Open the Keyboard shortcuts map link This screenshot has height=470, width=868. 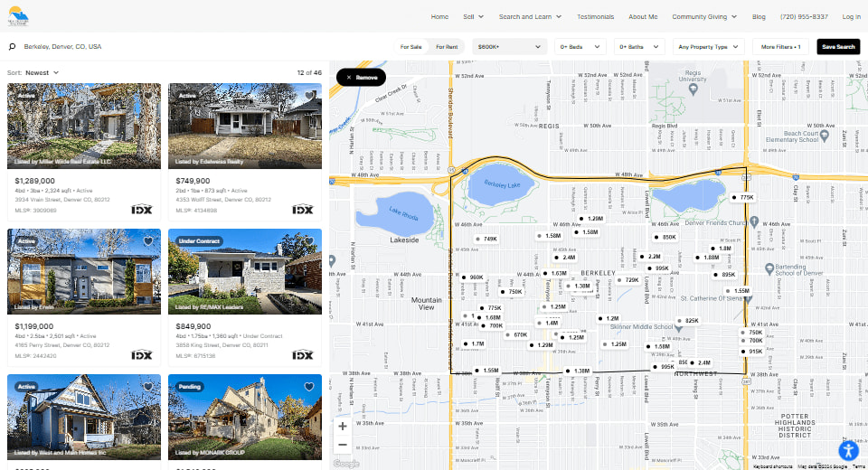[773, 466]
